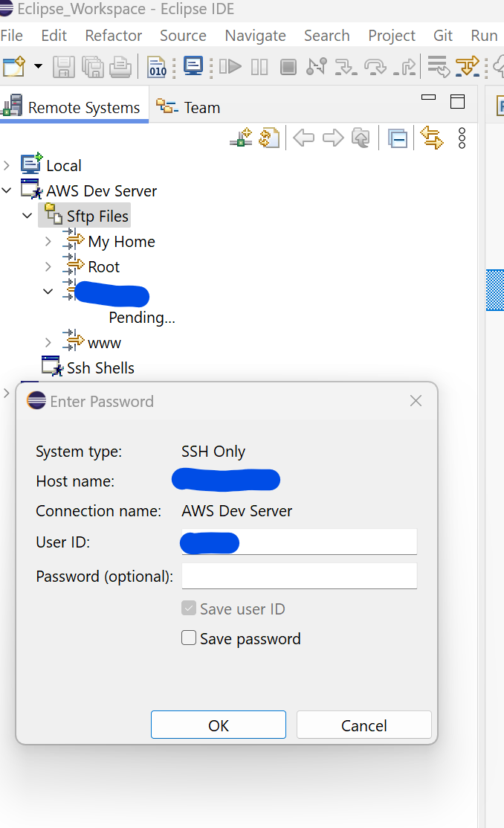Click the Move up one level icon
Viewport: 504px width, 828px height.
(361, 138)
